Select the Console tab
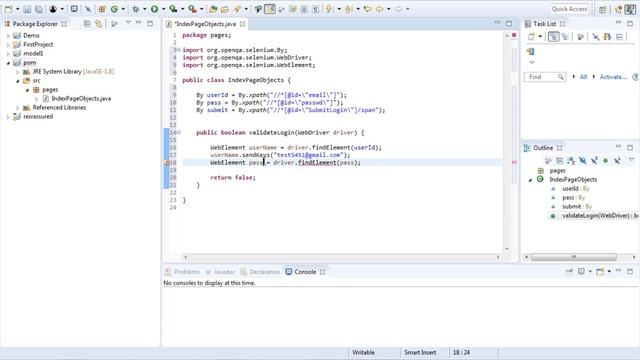640x360 pixels. pos(305,272)
